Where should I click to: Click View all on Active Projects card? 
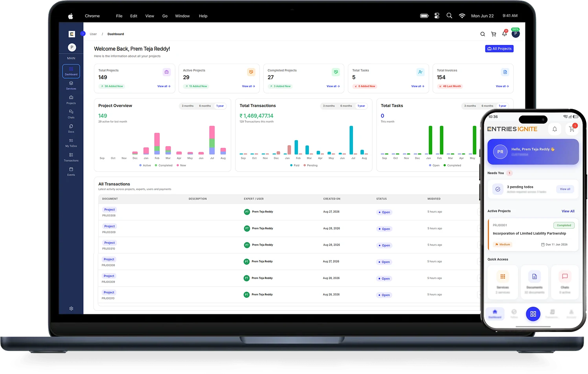(248, 86)
